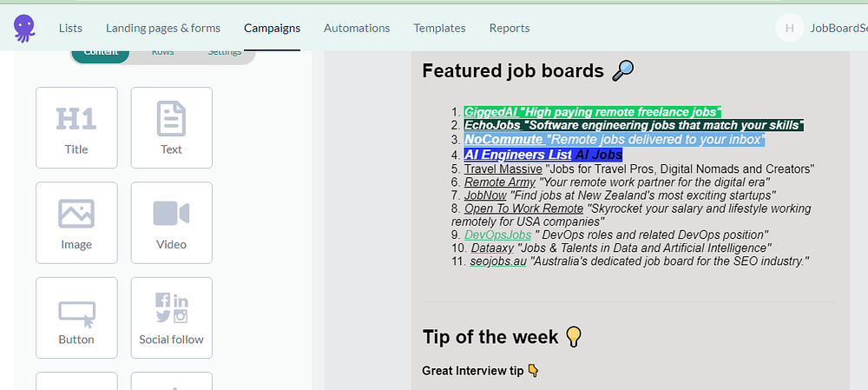This screenshot has height=390, width=868.
Task: Select the Image content block
Action: pos(76,222)
